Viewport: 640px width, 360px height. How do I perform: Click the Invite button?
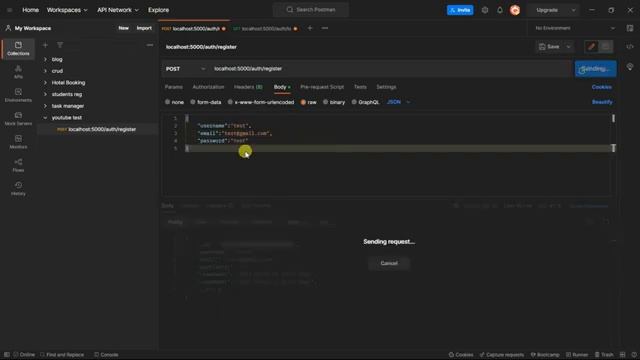pyautogui.click(x=460, y=10)
